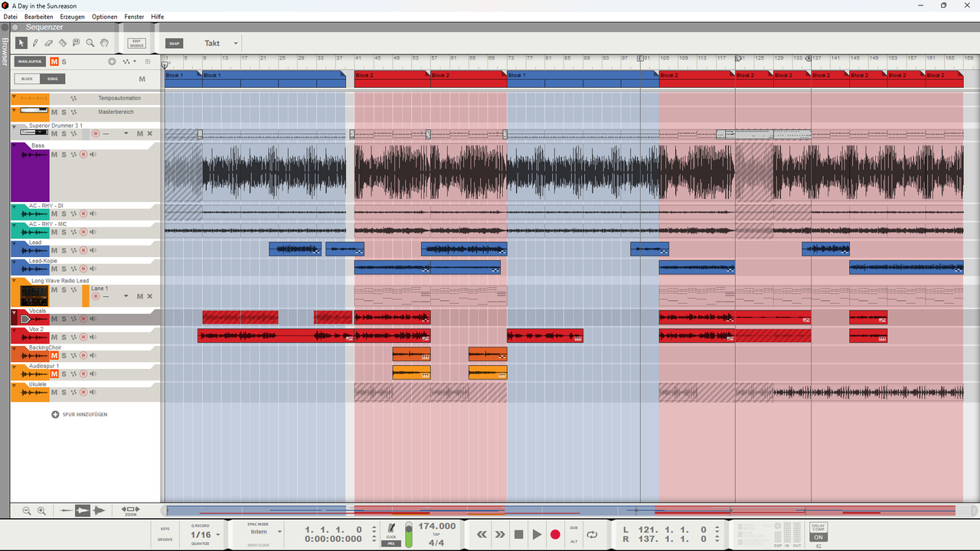
Task: Click the add lane plus icon
Action: pyautogui.click(x=112, y=61)
